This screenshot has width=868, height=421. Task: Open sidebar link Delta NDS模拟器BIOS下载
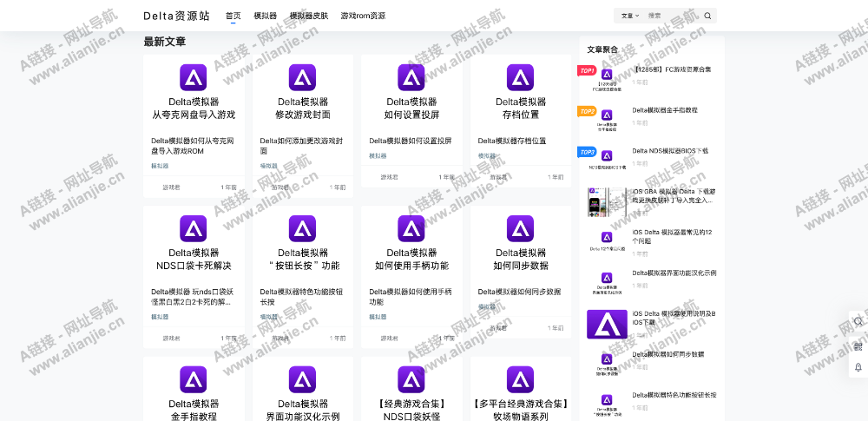(670, 151)
